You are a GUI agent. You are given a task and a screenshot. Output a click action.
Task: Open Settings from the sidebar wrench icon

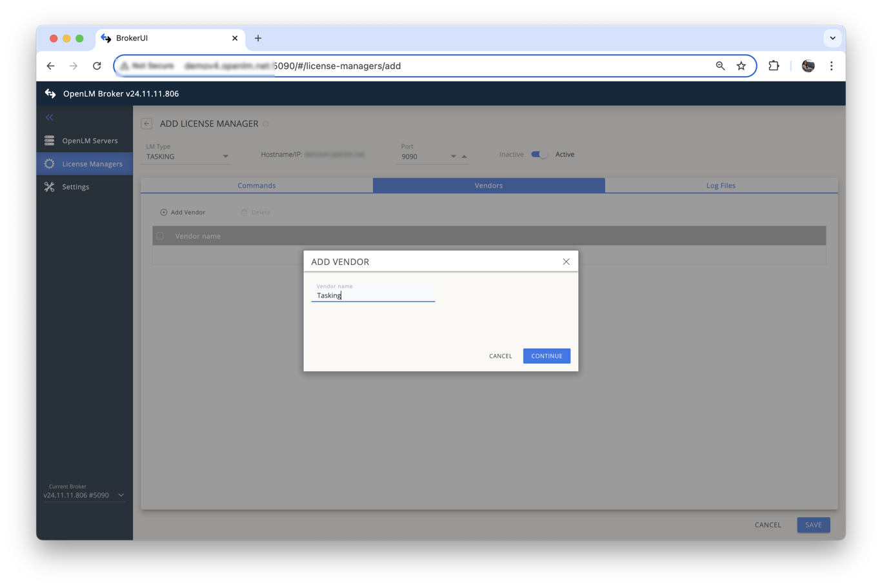[48, 186]
